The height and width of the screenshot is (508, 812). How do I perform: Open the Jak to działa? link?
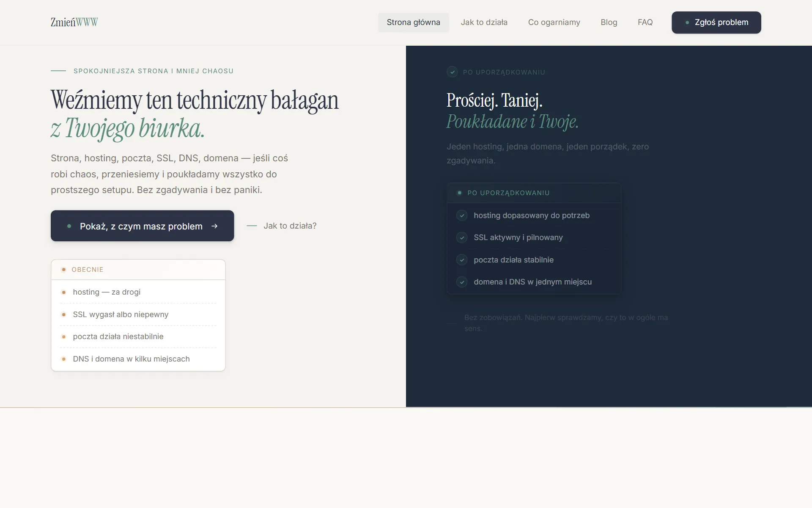point(282,226)
